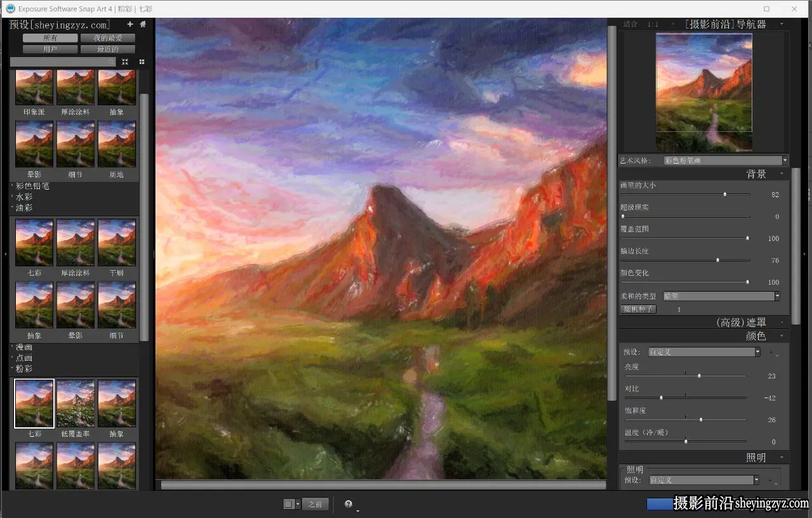This screenshot has width=812, height=518.
Task: Collapse the 油彩 preset category
Action: pyautogui.click(x=24, y=208)
